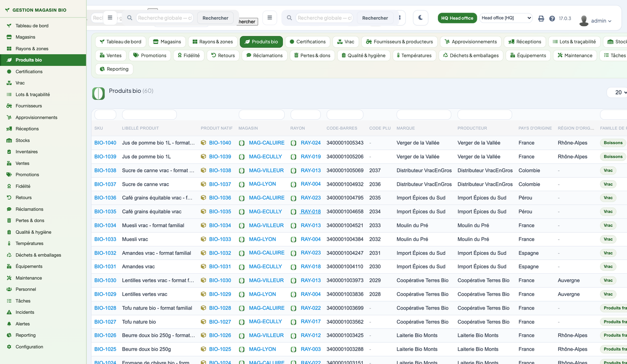The image size is (627, 364).
Task: Click the tag icon beside Promotions in sidebar
Action: tap(9, 175)
